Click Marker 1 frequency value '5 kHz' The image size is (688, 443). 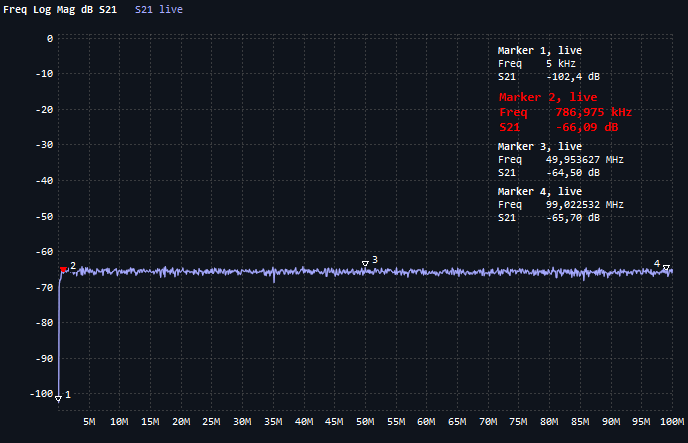pos(561,64)
